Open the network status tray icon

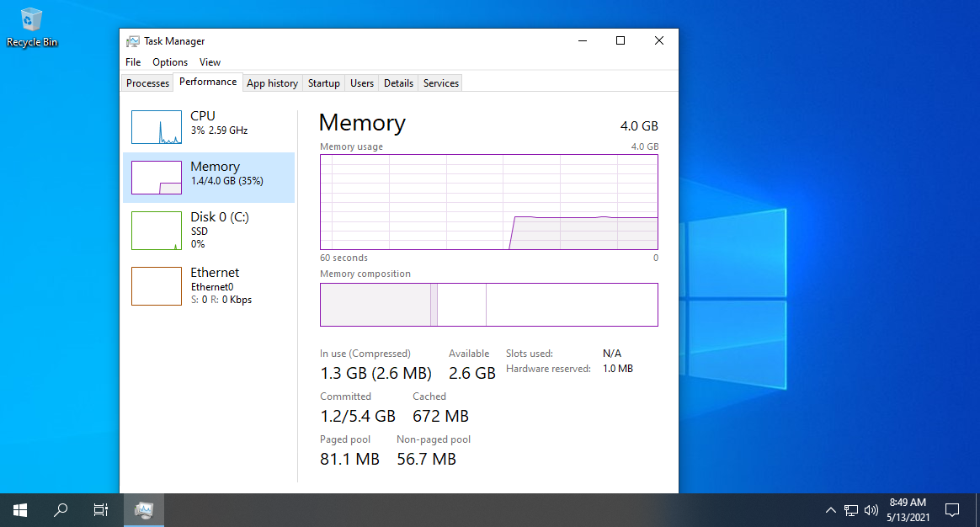(850, 510)
